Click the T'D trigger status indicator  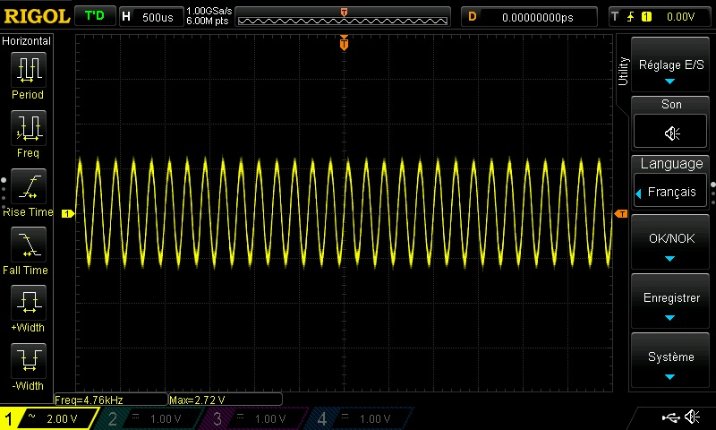(95, 16)
